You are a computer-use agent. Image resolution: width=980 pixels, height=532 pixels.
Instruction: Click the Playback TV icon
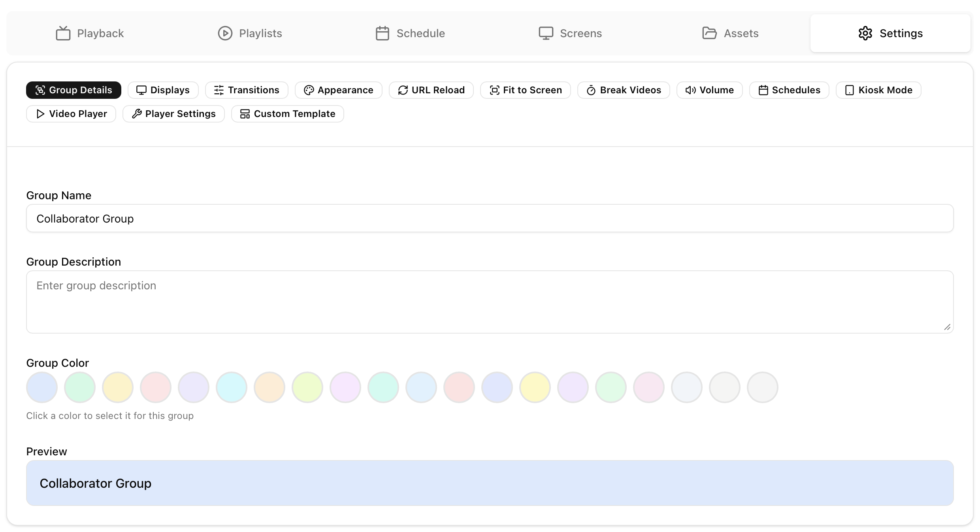(x=63, y=33)
